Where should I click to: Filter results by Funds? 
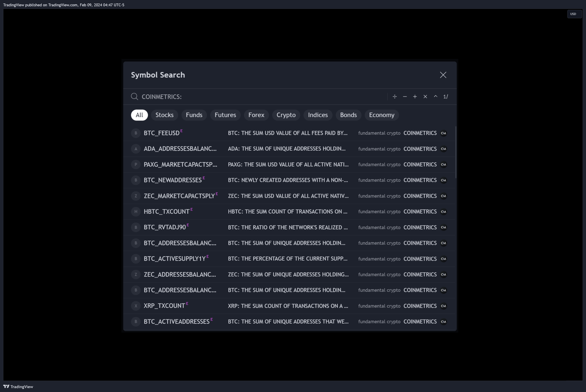click(194, 115)
